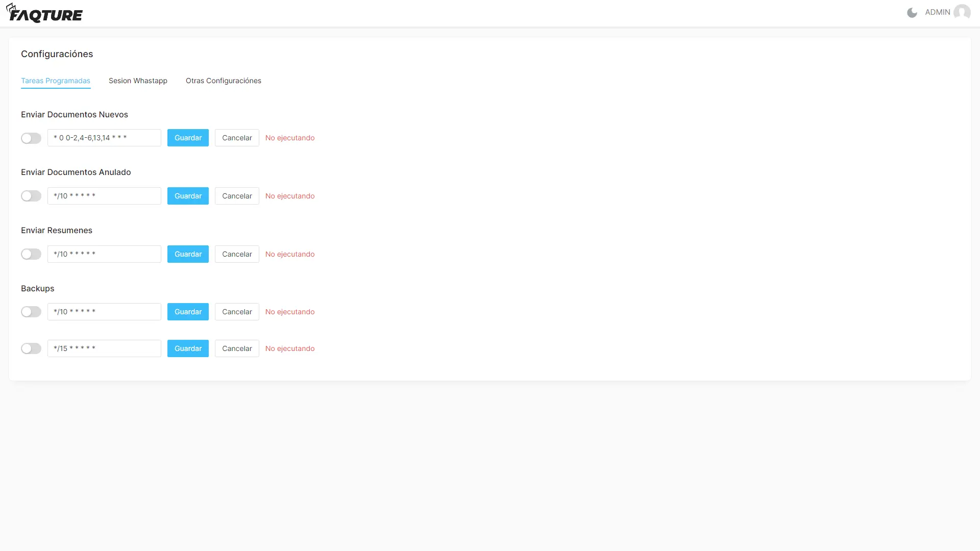Enable the Enviar Documentos Nuevos switch
This screenshot has height=551, width=980.
tap(31, 138)
